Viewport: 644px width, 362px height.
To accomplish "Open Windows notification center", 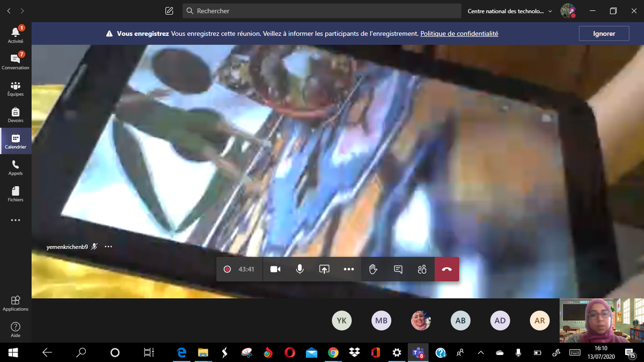I will pos(630,352).
